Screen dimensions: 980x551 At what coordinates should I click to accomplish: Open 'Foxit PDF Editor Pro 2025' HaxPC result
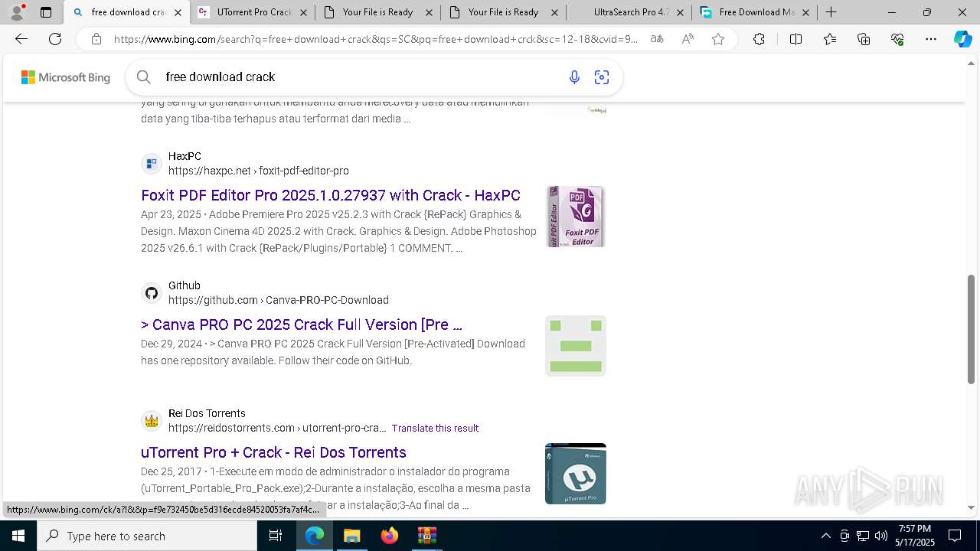tap(331, 195)
